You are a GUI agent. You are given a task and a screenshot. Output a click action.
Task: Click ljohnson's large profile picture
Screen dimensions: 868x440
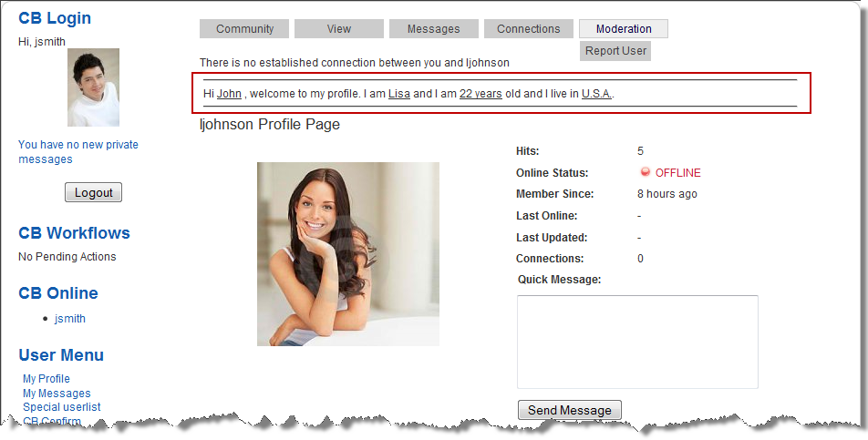click(347, 254)
